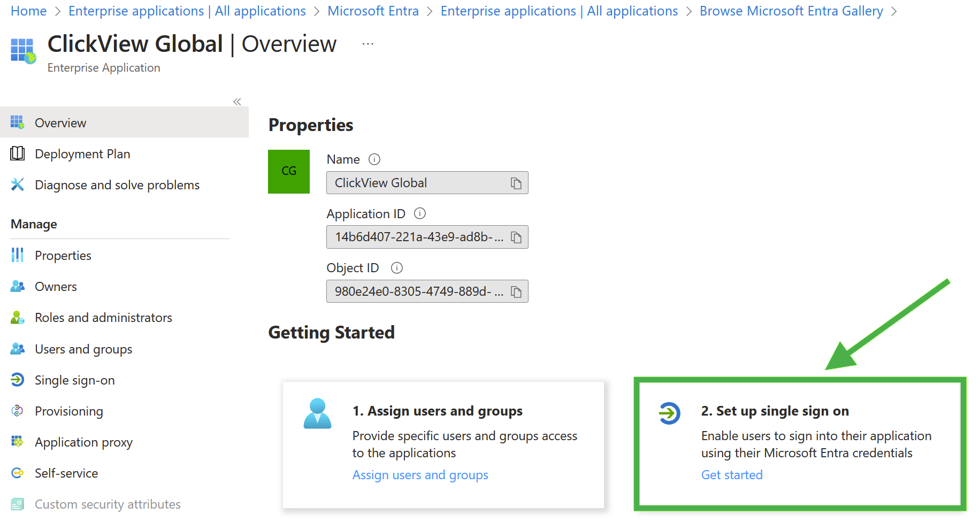
Task: Click the Self-service icon
Action: pos(17,473)
